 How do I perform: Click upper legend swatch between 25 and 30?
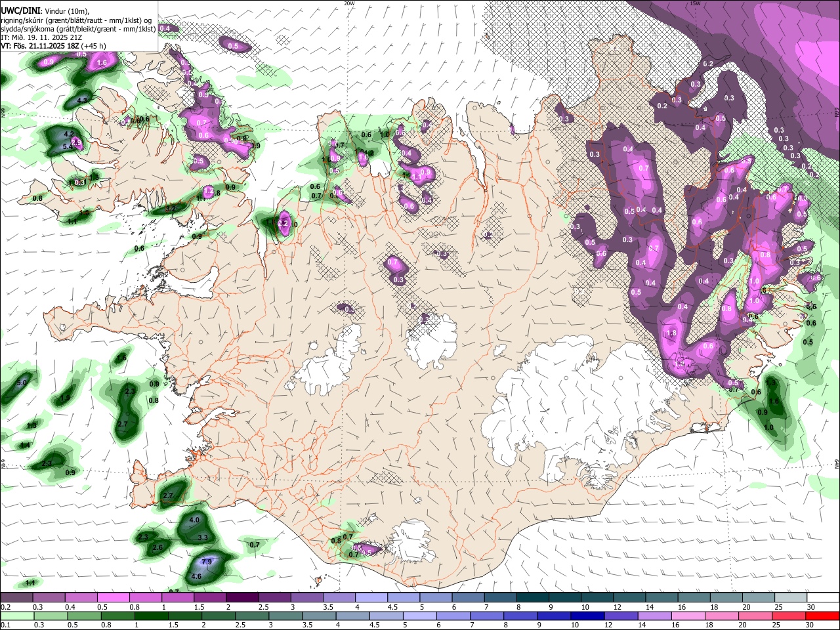791,598
